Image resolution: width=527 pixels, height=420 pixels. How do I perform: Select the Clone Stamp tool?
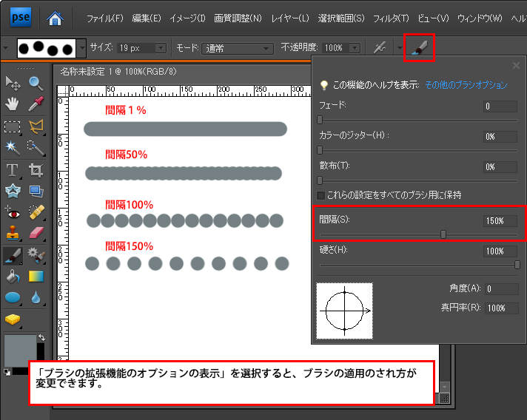coord(13,232)
